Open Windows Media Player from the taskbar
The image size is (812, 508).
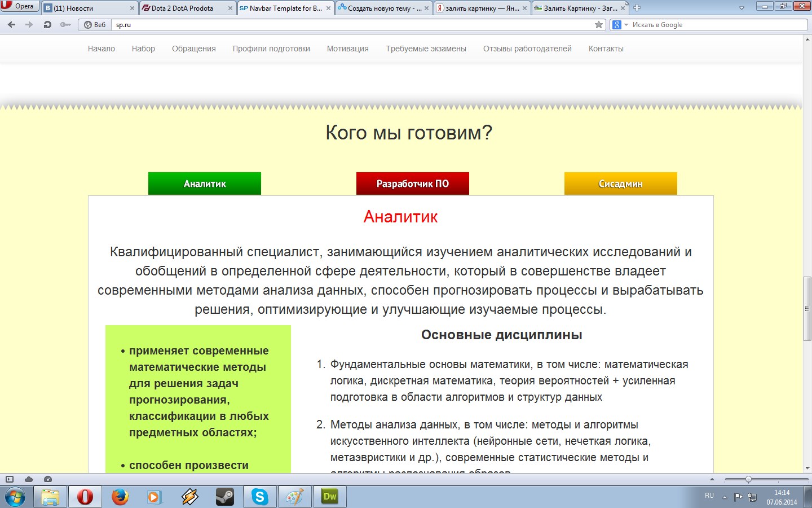[154, 497]
